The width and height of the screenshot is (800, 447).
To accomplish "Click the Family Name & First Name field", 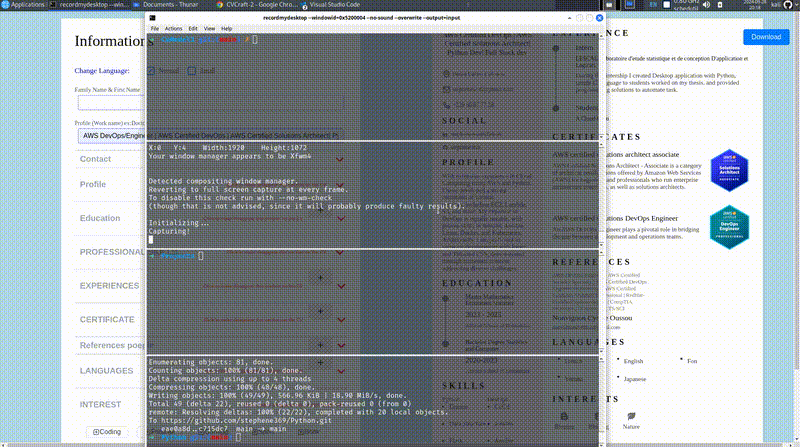I will coord(211,103).
